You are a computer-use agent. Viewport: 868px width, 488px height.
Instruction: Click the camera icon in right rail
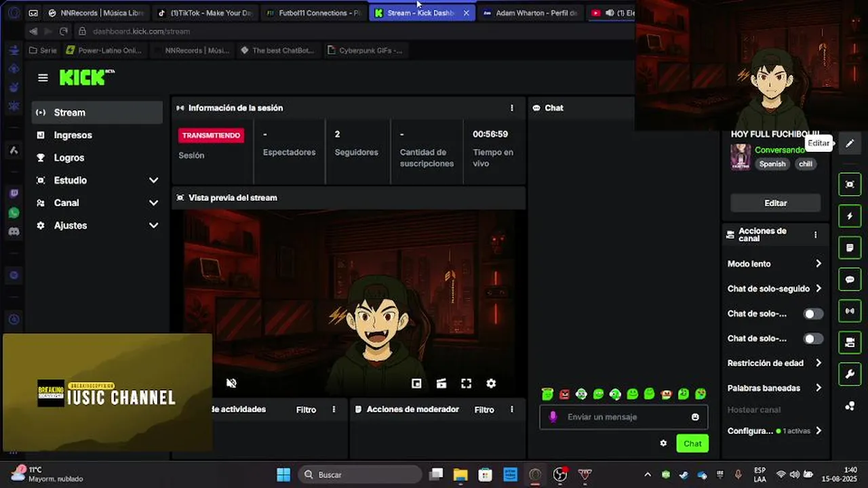(x=850, y=342)
